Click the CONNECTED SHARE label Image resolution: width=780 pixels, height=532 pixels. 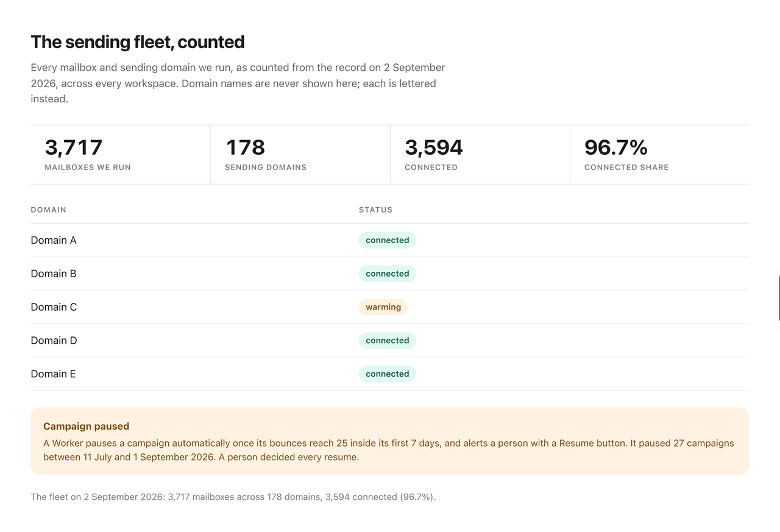[626, 167]
